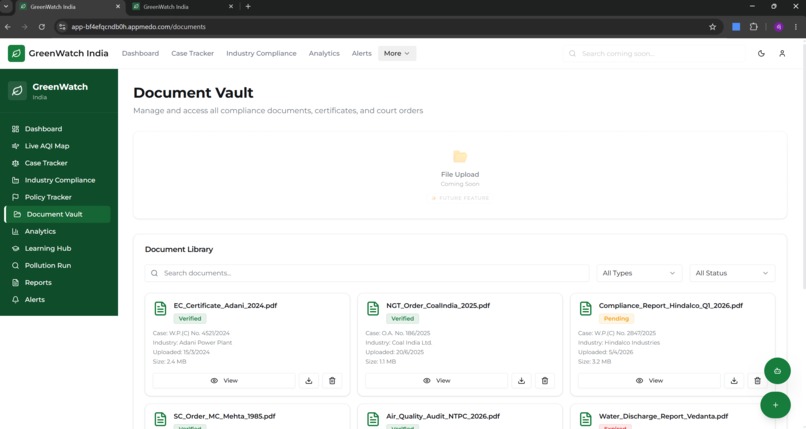The image size is (806, 429).
Task: View NGT_Order_CoalIndia_2025.pdf
Action: coord(436,381)
